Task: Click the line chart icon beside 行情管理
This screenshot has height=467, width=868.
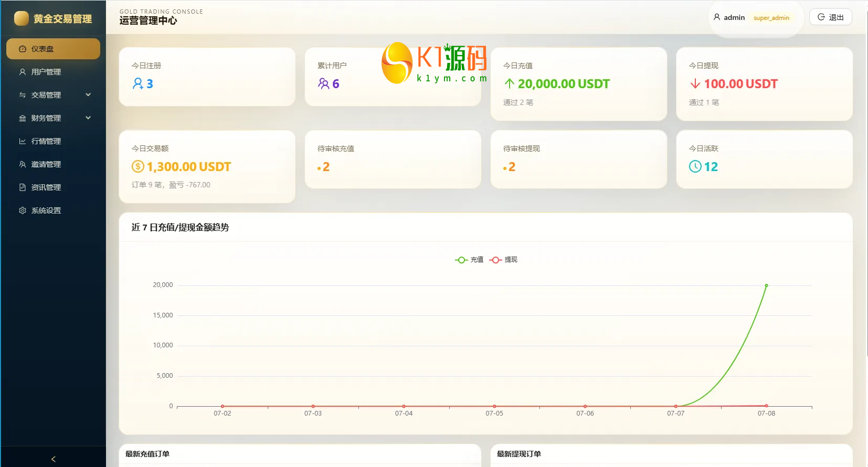Action: [23, 141]
